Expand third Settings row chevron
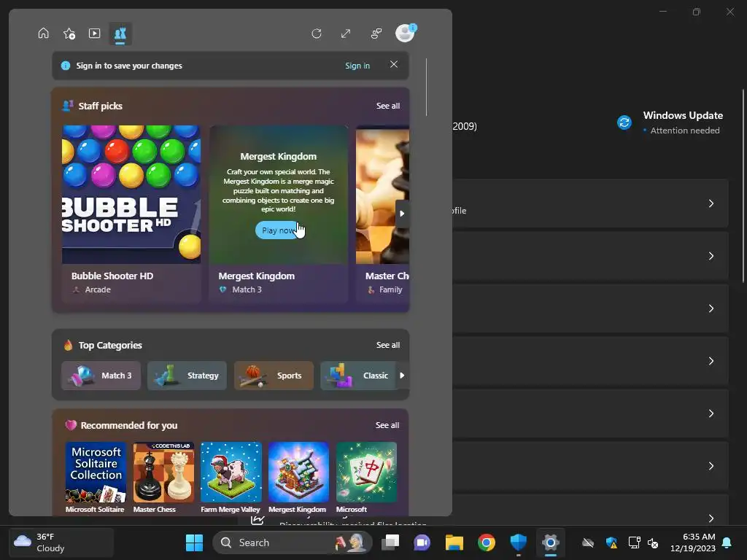The image size is (747, 560). [711, 308]
